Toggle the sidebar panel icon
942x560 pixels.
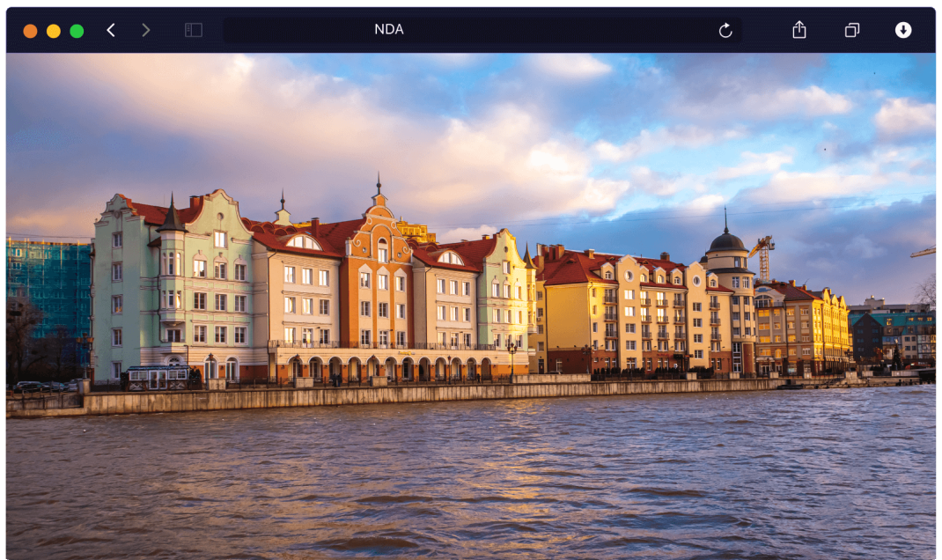pyautogui.click(x=194, y=30)
